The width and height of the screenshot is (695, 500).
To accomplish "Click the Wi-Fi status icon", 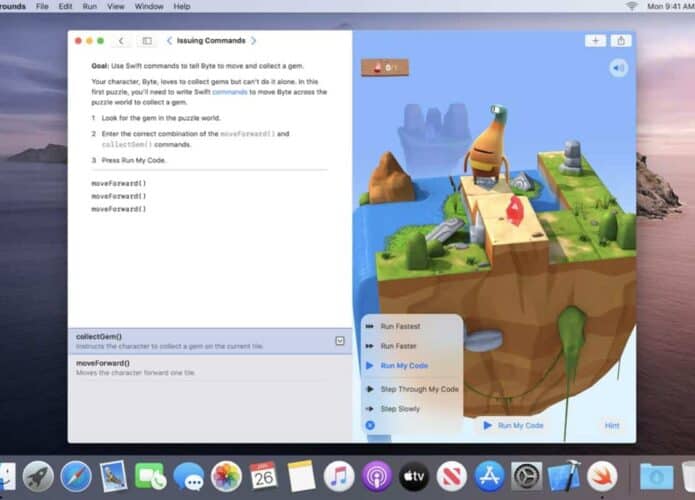I will (632, 6).
